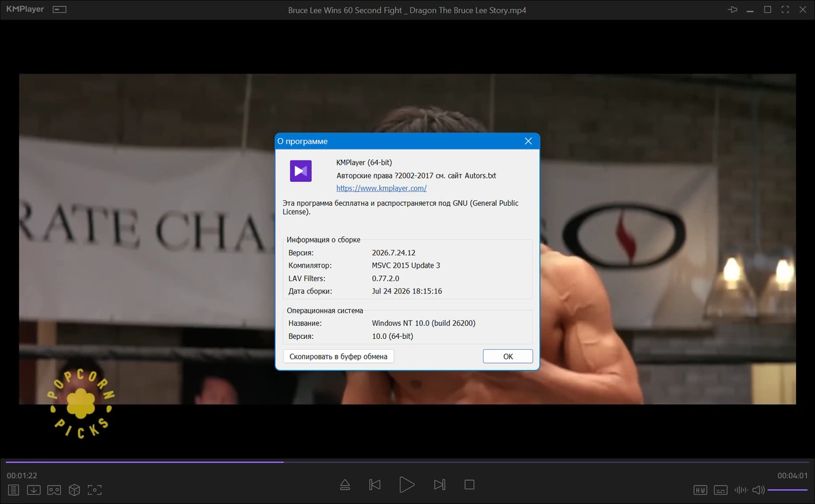Screen dimensions: 815x504
Task: Click the eject / open file button
Action: tap(344, 484)
